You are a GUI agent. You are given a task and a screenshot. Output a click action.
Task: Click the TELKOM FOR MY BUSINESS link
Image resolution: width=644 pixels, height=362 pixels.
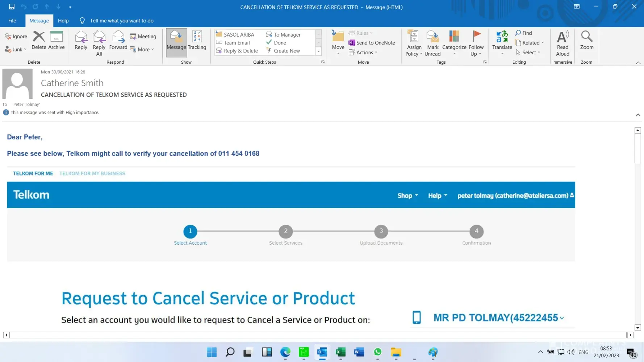(x=92, y=173)
